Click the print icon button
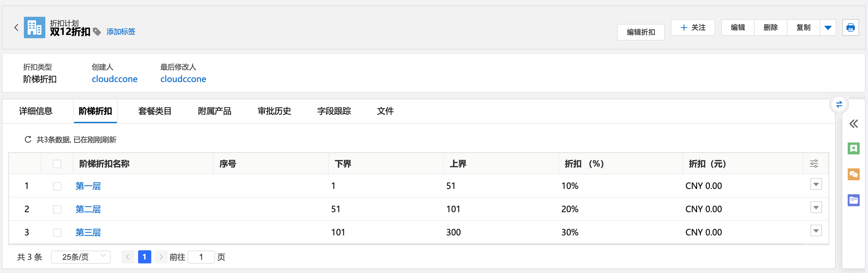The height and width of the screenshot is (273, 868). click(x=850, y=28)
